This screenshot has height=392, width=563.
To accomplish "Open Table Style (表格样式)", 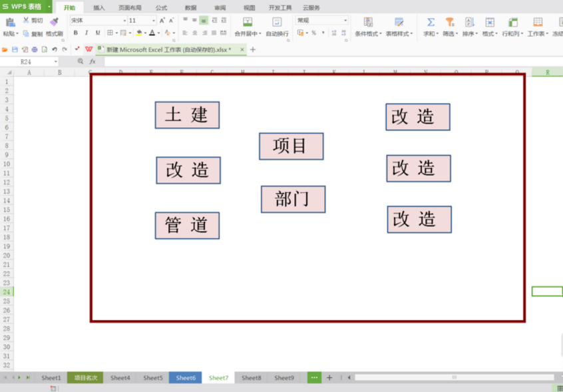I will 399,27.
